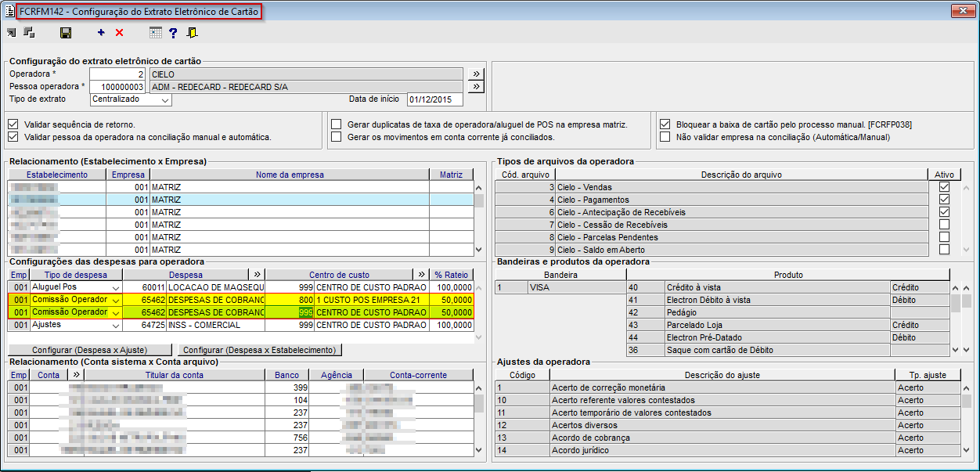Viewport: 980px width, 472px height.
Task: Click the cascading windows toolbar icon
Action: coord(29,32)
